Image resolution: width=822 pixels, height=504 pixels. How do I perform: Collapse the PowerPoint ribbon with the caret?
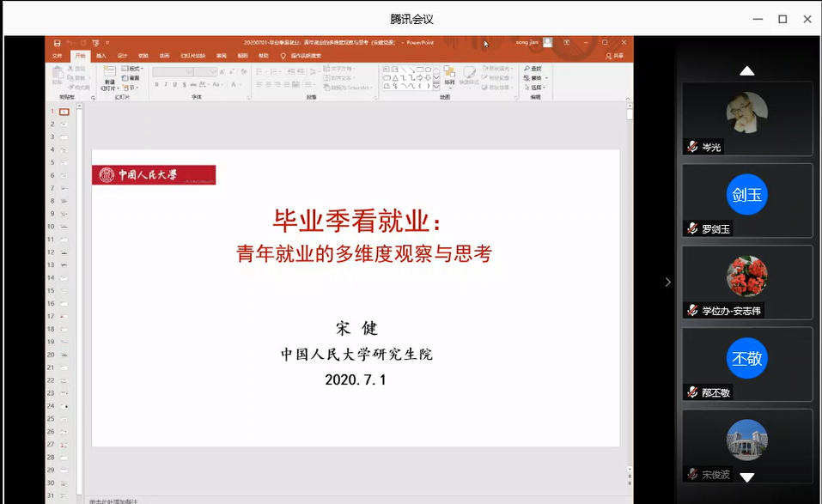tap(628, 99)
